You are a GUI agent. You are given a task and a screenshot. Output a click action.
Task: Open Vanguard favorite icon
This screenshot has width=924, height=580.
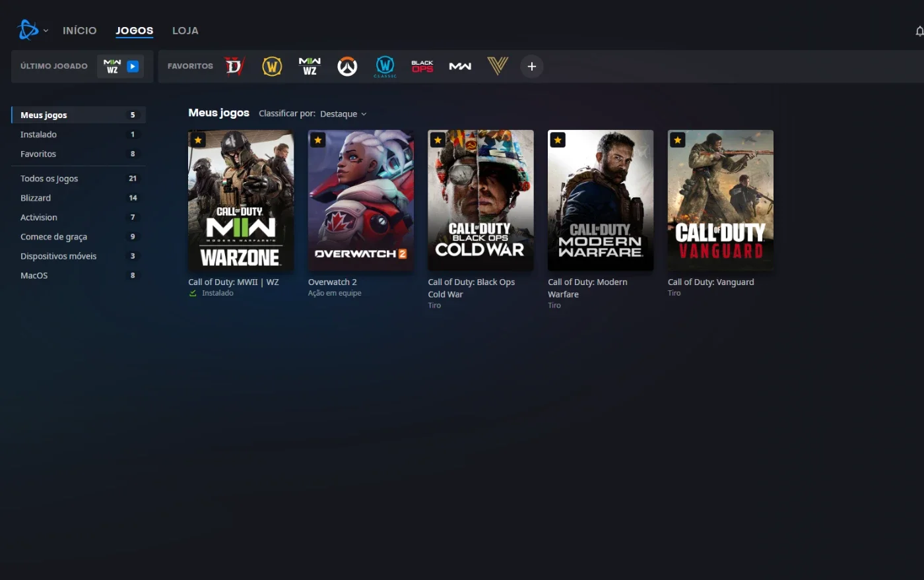coord(498,66)
